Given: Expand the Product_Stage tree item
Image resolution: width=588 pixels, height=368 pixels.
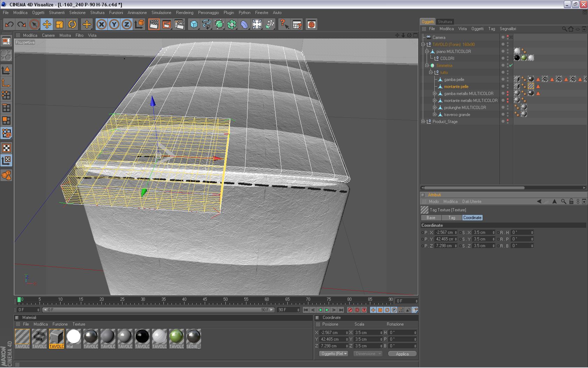Looking at the screenshot, I should (x=423, y=122).
